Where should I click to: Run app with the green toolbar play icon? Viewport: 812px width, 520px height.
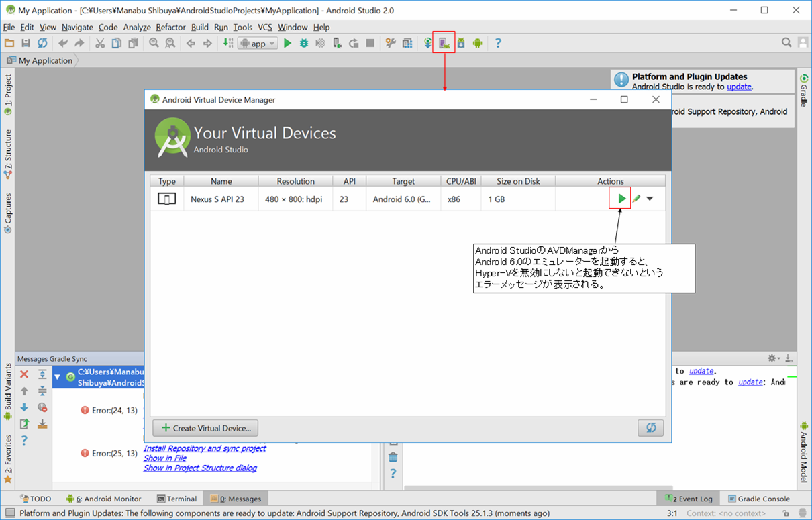[287, 43]
